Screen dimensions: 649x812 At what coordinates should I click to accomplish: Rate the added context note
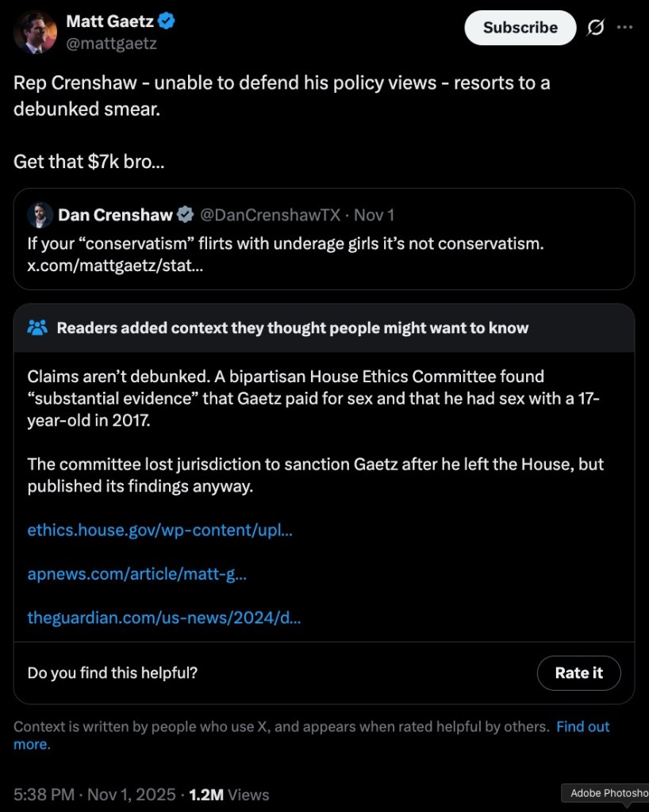578,672
